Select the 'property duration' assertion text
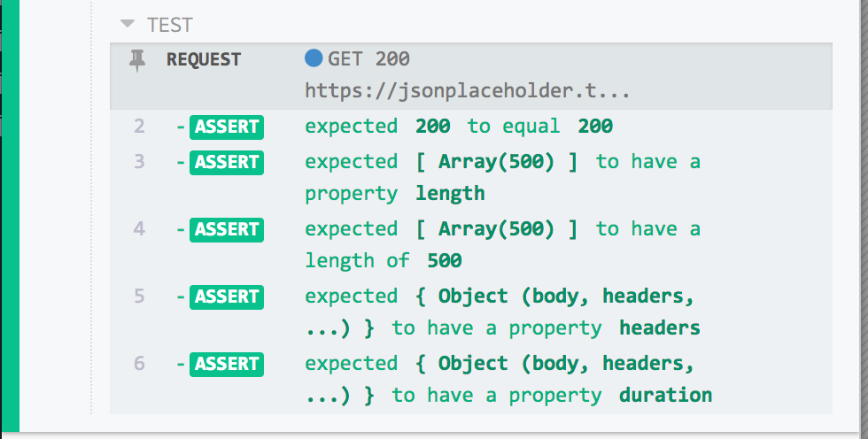The height and width of the screenshot is (439, 868). click(x=552, y=396)
